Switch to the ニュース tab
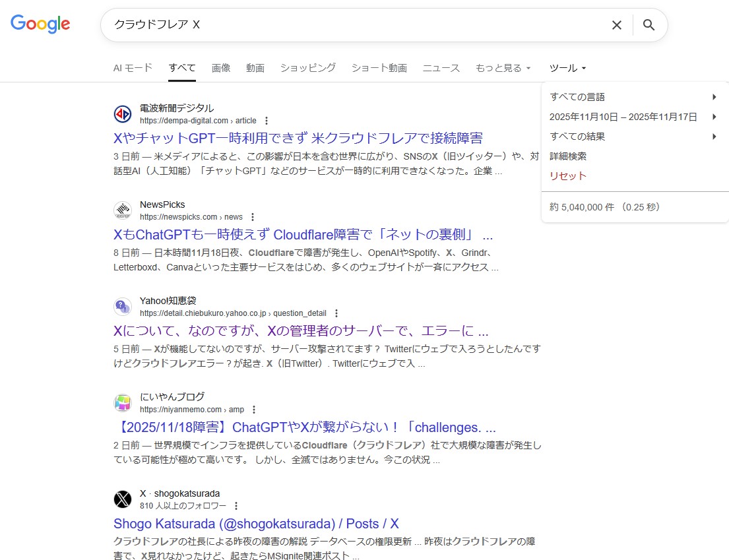Viewport: 729px width, 560px height. (x=441, y=68)
